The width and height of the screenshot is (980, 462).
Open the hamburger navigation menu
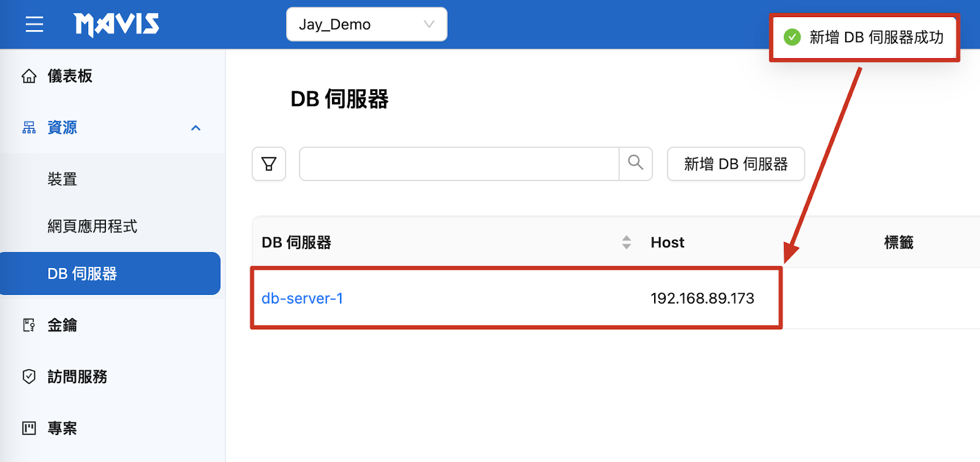[x=34, y=24]
